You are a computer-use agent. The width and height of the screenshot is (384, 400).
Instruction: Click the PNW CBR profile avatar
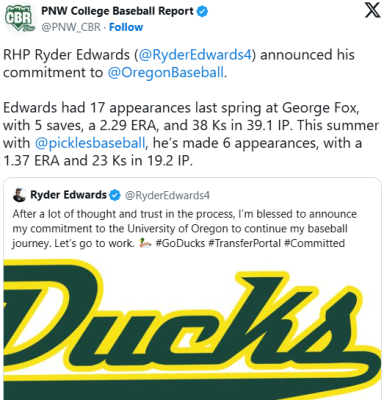coord(19,18)
